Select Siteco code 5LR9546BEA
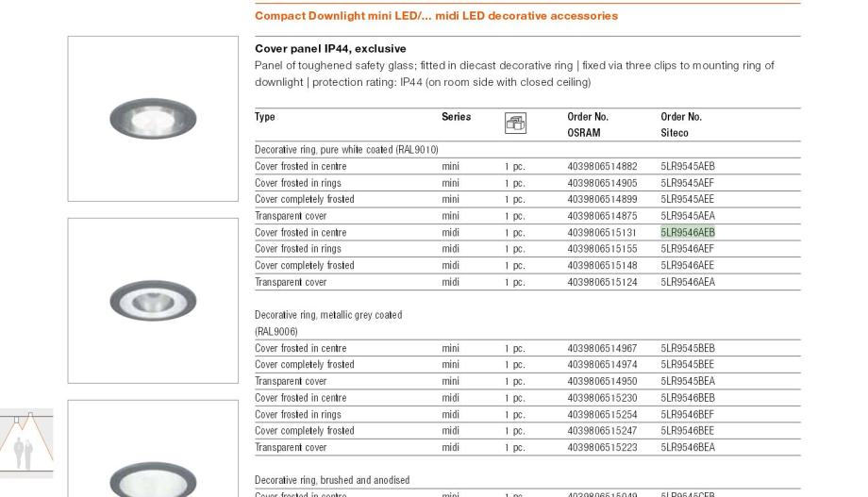Viewport: 868px width, 497px height. pos(688,447)
